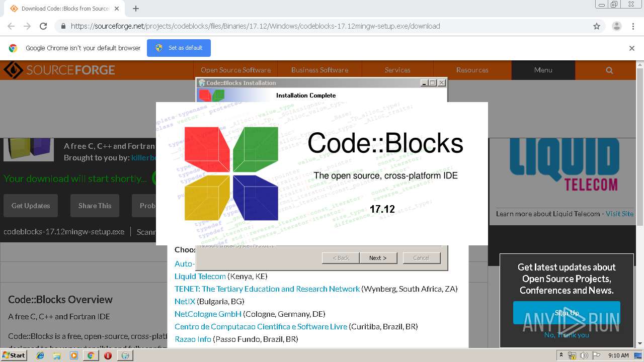Open the Resources menu
The width and height of the screenshot is (644, 362).
[x=472, y=70]
